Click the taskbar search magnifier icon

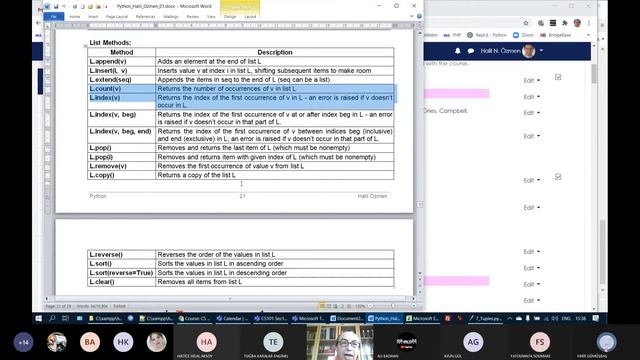tap(52, 318)
